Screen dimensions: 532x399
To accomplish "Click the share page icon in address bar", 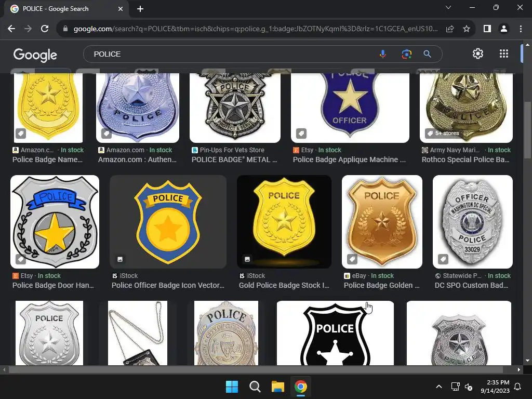I will [x=450, y=29].
